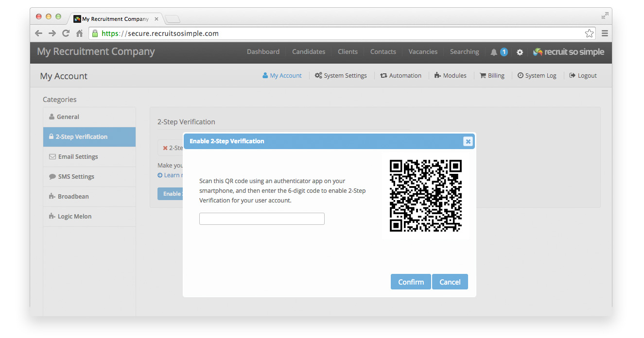This screenshot has height=338, width=644.
Task: Click the blue notification count badge
Action: tap(504, 52)
